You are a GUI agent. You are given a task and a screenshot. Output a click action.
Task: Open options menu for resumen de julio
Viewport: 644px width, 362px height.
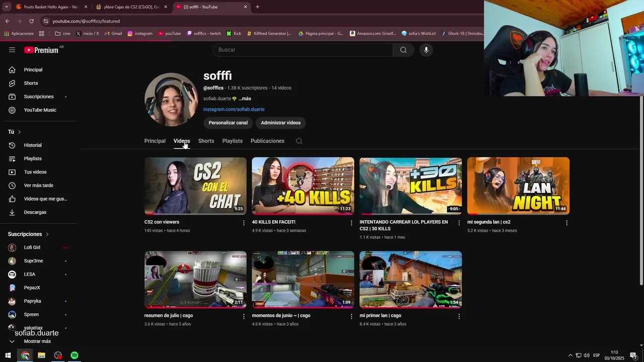click(x=244, y=316)
